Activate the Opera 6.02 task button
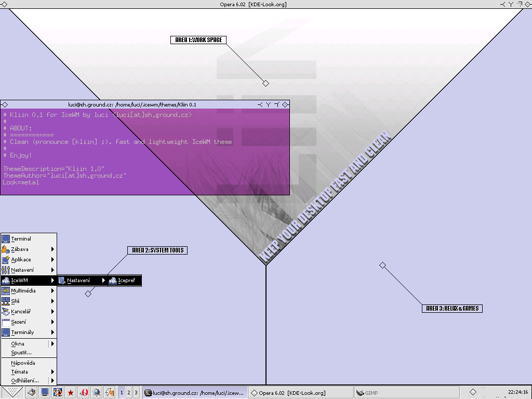The image size is (532, 399). [300, 393]
